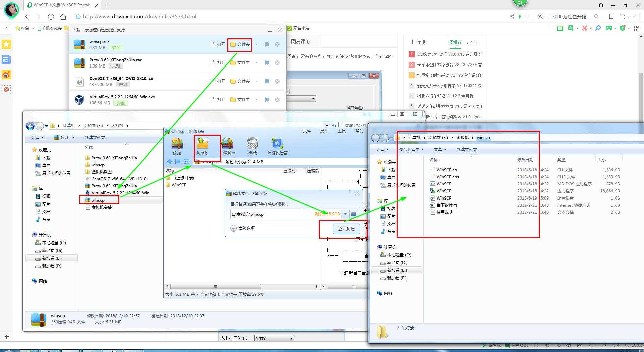Open 操作 menu in 360压缩
This screenshot has height=352, width=644.
tap(324, 131)
